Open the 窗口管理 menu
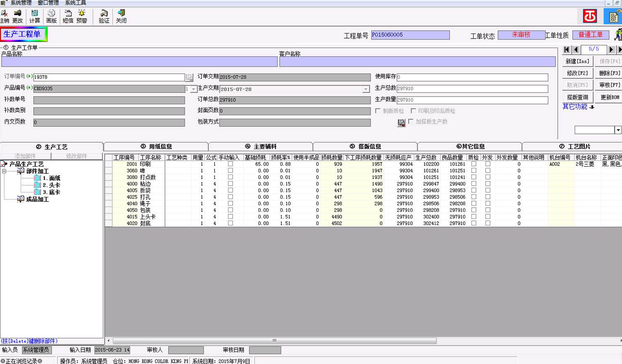This screenshot has height=364, width=622. (49, 3)
